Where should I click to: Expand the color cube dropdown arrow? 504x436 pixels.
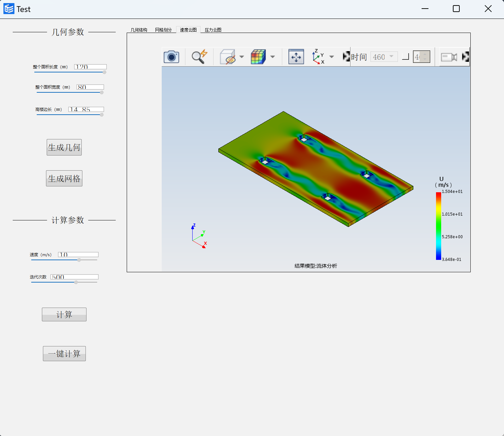click(x=273, y=57)
